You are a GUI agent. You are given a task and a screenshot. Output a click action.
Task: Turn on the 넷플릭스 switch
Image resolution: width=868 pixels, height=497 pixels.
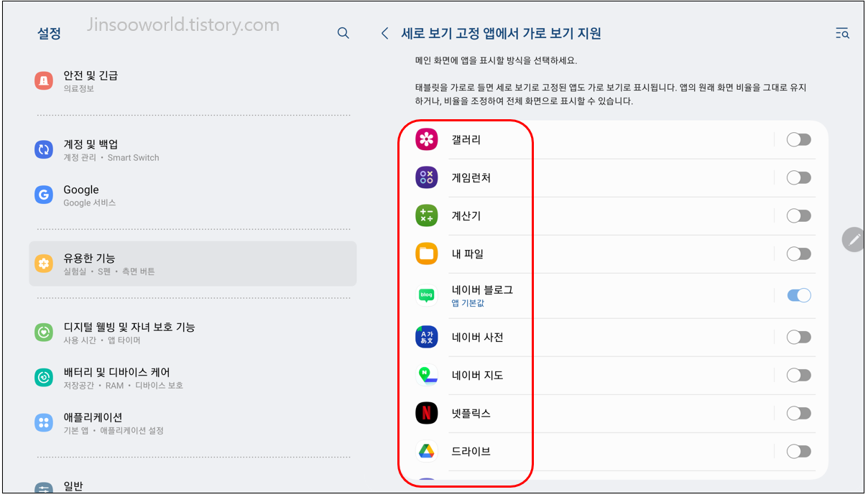(x=798, y=413)
